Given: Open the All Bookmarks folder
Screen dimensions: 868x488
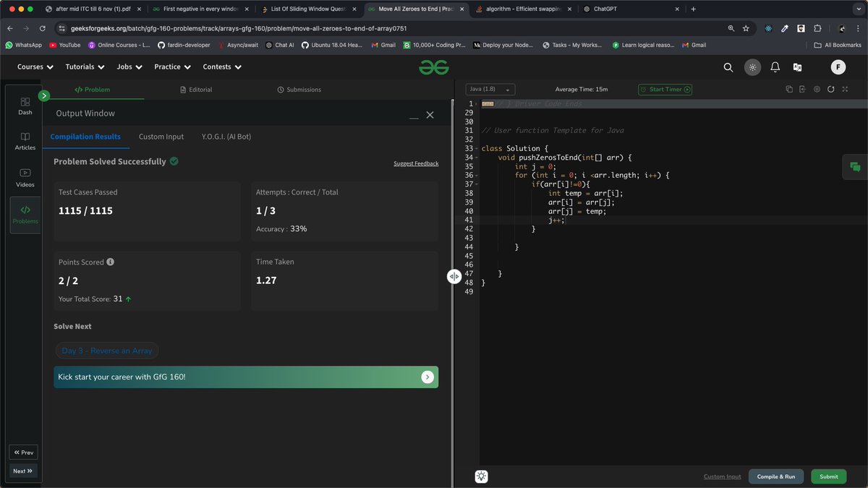Looking at the screenshot, I should [838, 45].
